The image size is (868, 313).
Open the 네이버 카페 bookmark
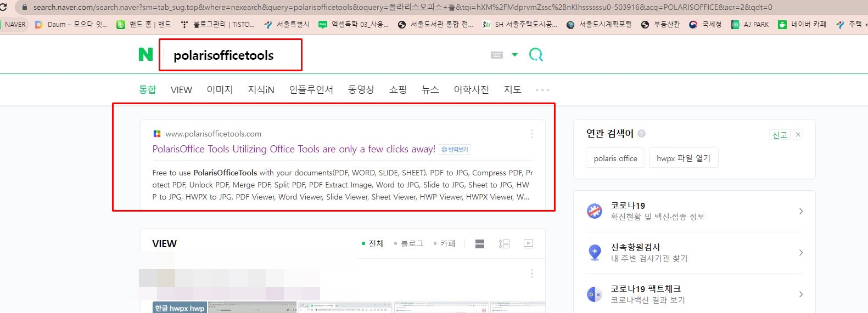click(x=802, y=25)
